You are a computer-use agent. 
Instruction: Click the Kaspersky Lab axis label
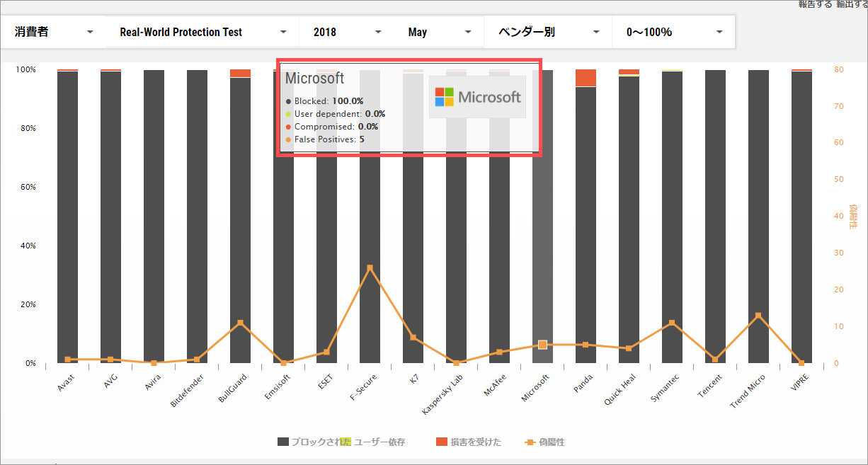(x=442, y=393)
